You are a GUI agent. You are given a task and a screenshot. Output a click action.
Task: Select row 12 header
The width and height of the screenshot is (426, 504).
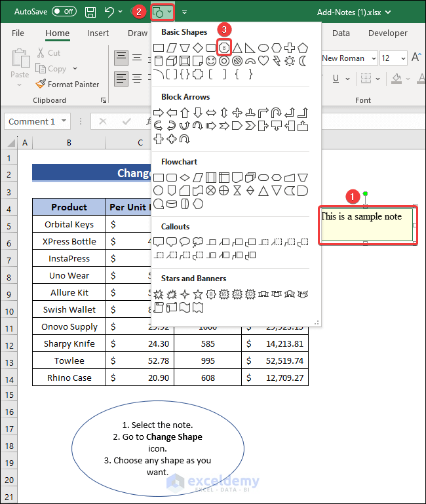[9, 345]
